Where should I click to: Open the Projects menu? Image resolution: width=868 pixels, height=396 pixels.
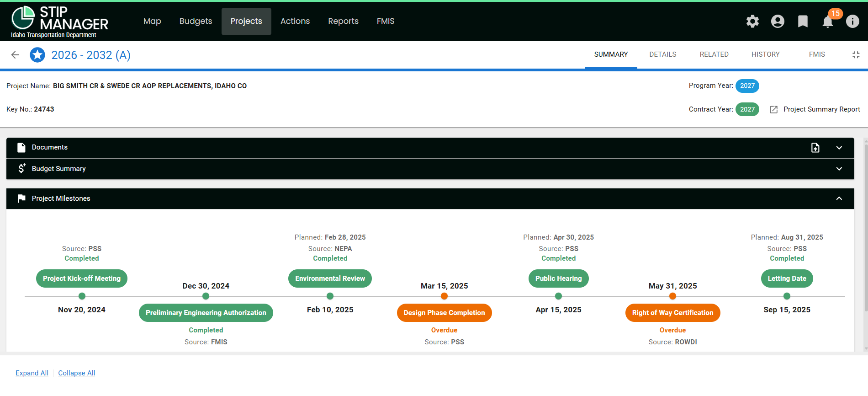(246, 21)
